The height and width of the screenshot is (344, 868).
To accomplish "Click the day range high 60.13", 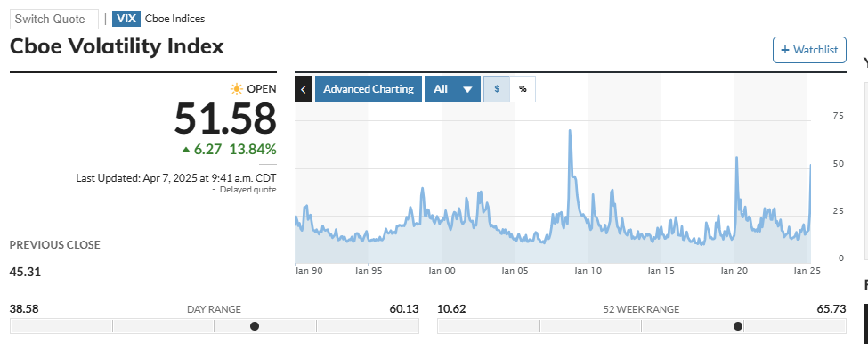I will click(404, 309).
